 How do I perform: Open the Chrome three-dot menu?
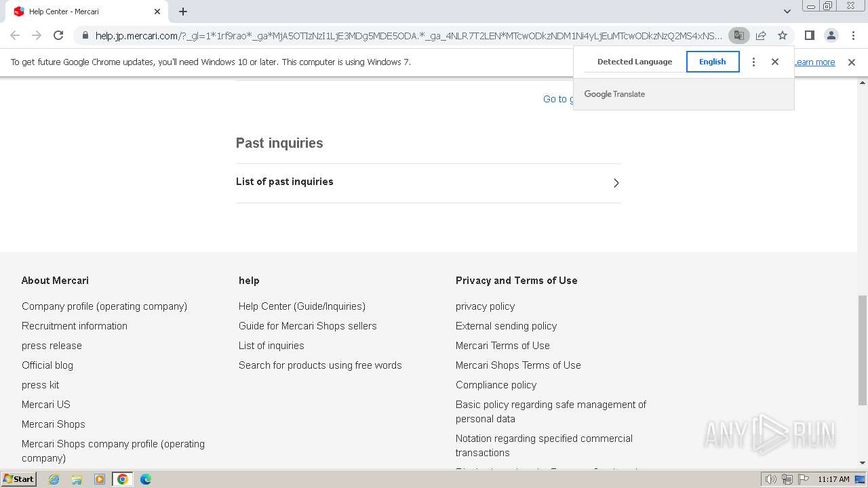[x=852, y=35]
